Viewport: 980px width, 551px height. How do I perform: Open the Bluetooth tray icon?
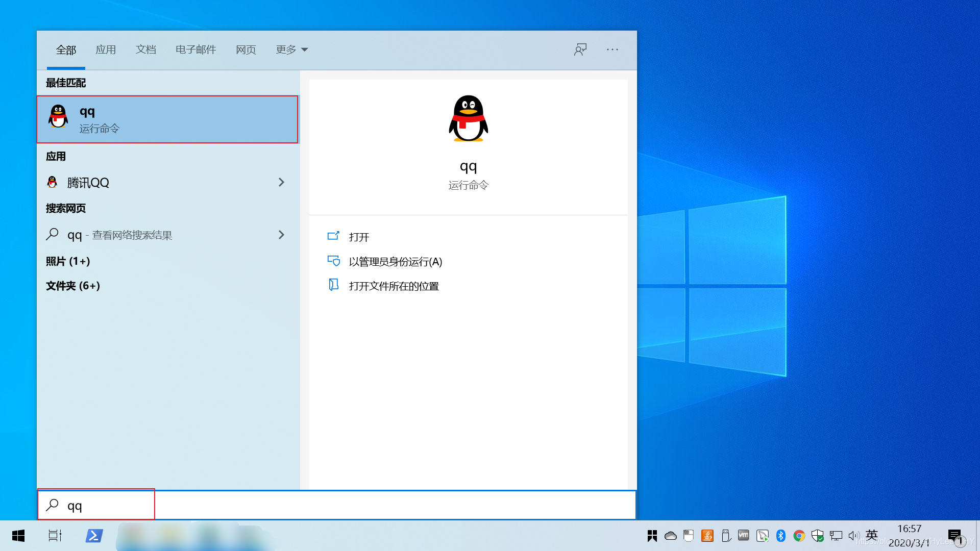(781, 536)
